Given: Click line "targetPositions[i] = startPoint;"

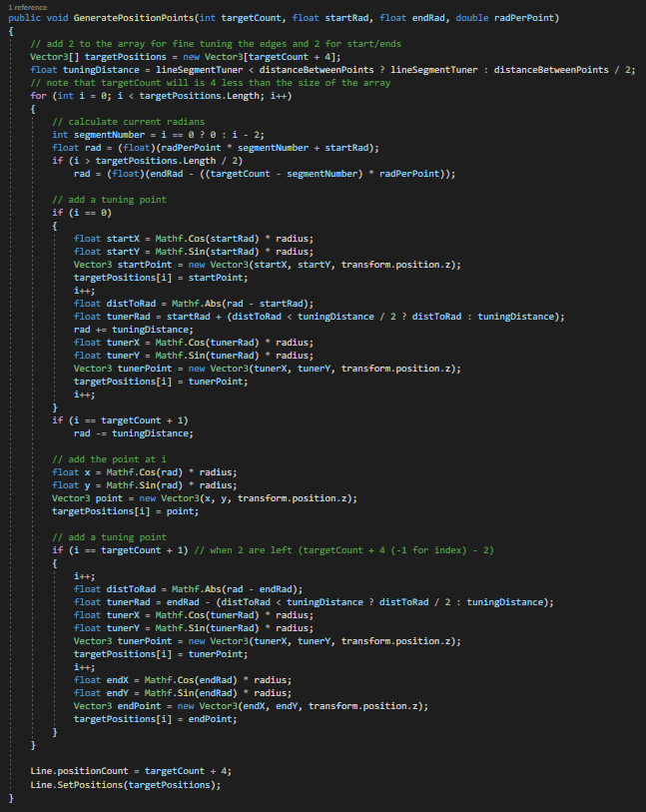Looking at the screenshot, I should point(161,277).
